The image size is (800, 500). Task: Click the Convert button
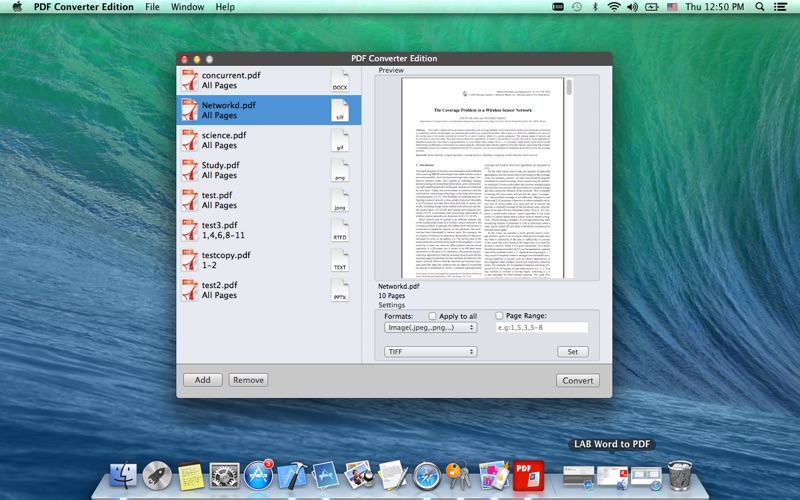click(578, 381)
